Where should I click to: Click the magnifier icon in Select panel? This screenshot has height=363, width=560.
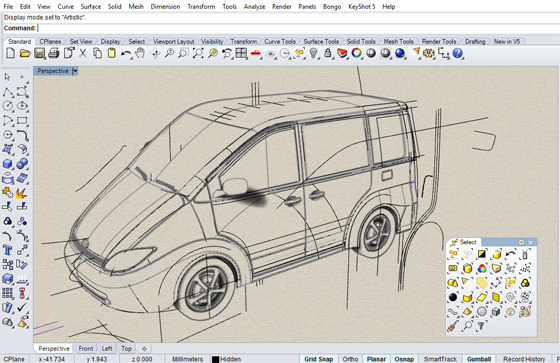(x=467, y=325)
